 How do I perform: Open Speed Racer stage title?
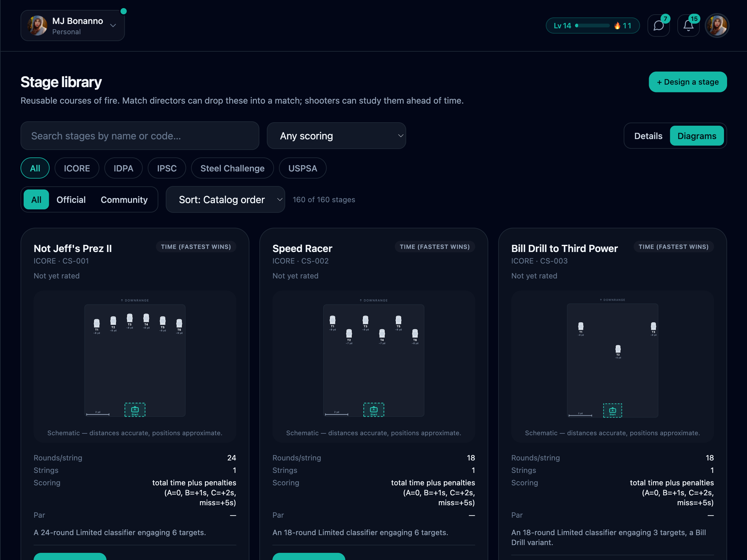click(302, 249)
